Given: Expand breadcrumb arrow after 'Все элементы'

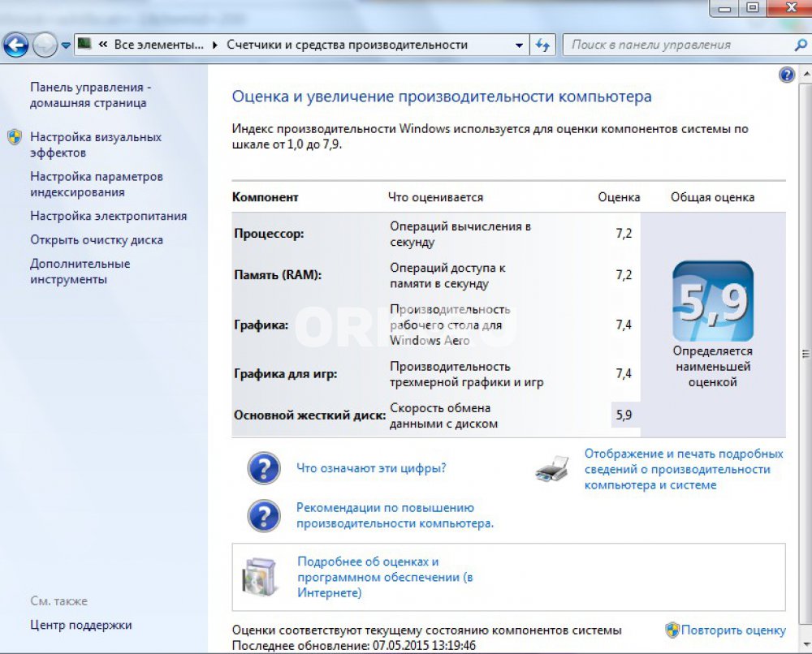Looking at the screenshot, I should (215, 45).
